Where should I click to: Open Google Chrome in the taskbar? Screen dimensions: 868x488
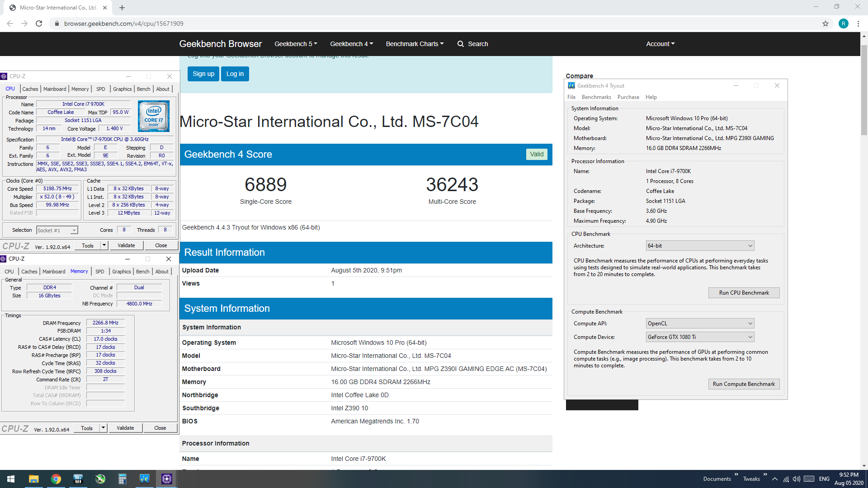point(56,479)
